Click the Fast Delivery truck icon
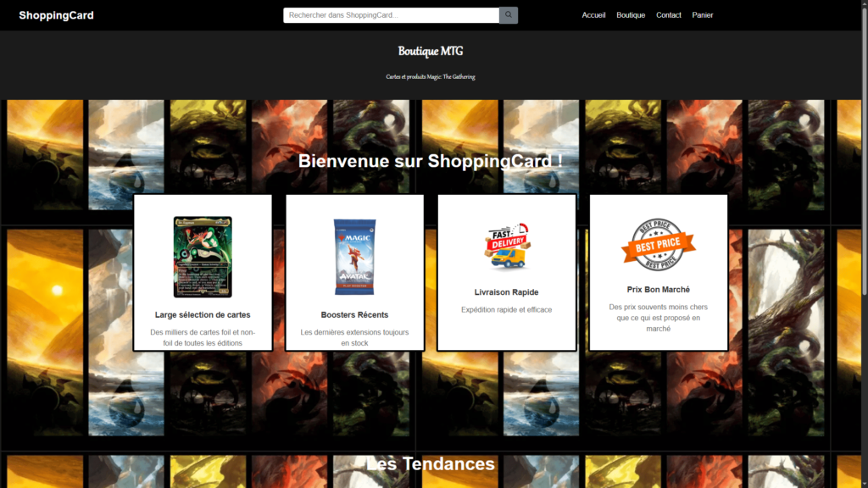Viewport: 868px width, 488px height. click(x=506, y=247)
